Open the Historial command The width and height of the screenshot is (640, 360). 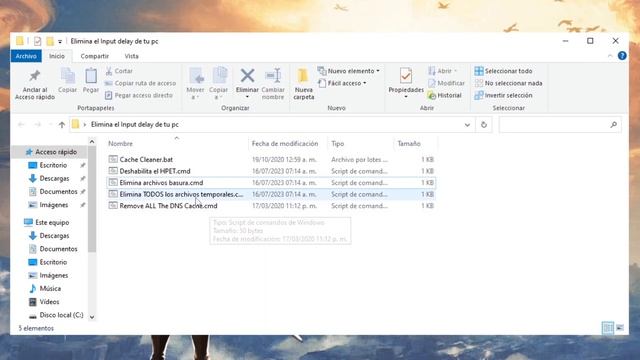pyautogui.click(x=444, y=95)
